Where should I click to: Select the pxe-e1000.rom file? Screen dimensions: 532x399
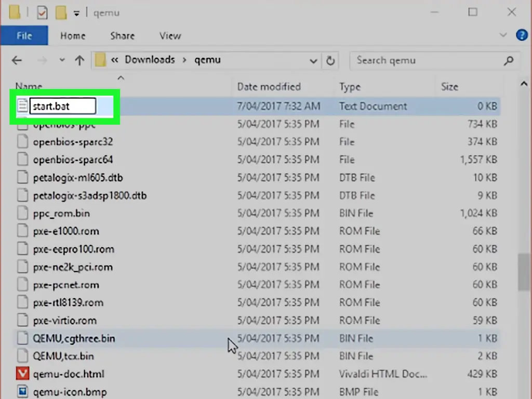[66, 231]
